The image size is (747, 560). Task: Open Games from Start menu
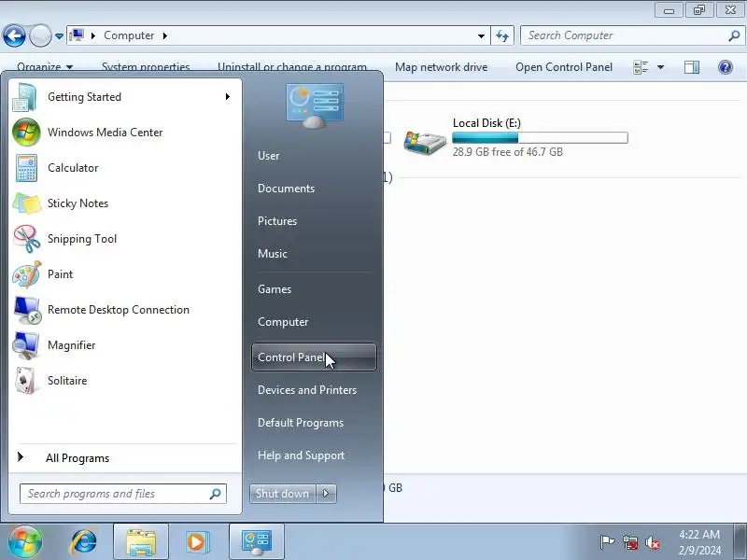[x=314, y=289]
